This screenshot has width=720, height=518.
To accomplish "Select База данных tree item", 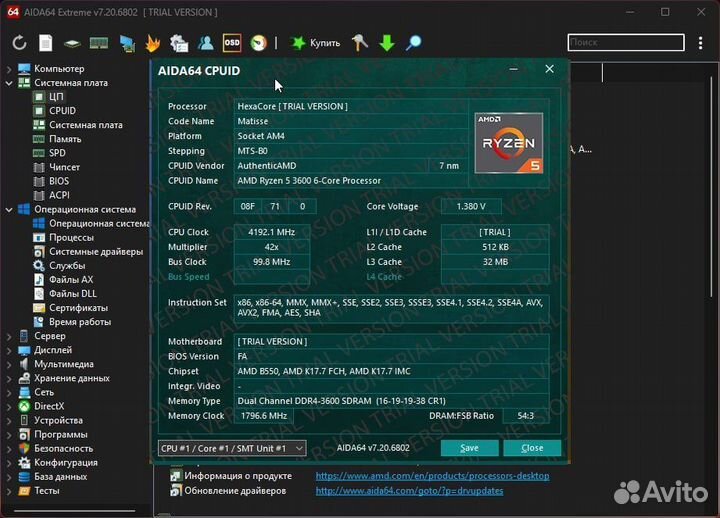I will coord(60,477).
